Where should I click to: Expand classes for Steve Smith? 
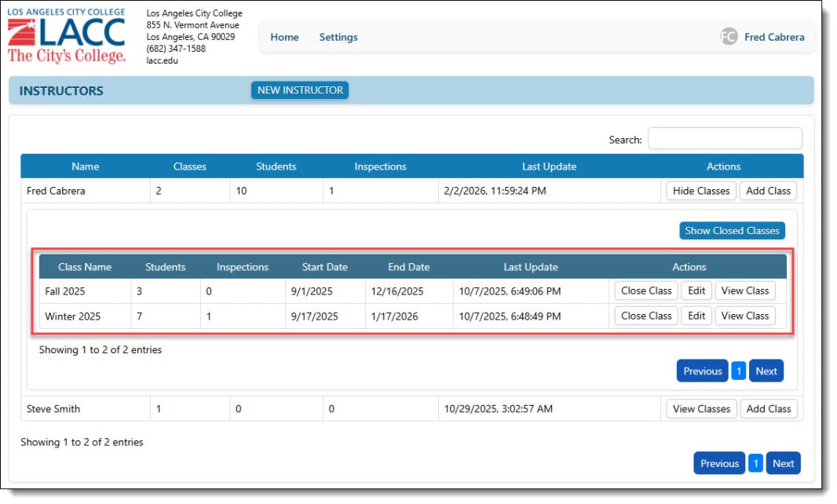tap(701, 409)
